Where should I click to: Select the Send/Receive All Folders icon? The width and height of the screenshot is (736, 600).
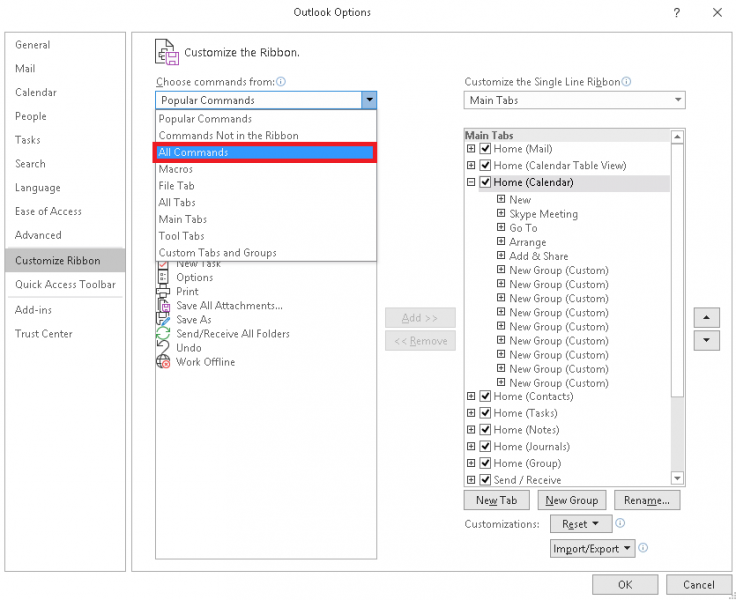(163, 334)
